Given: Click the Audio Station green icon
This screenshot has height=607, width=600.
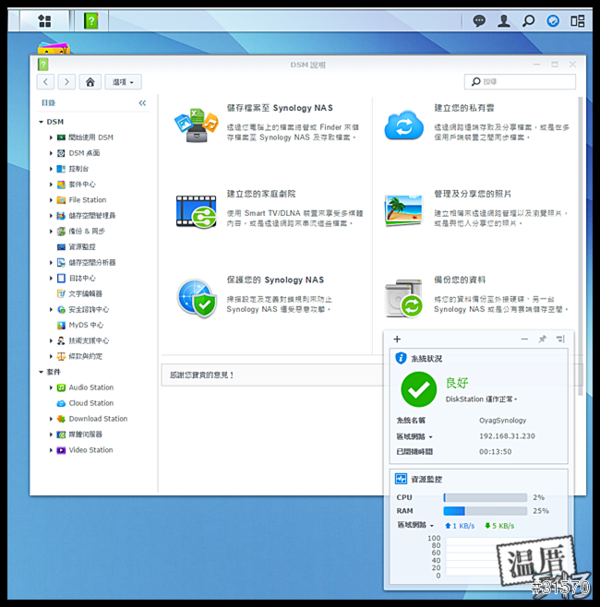Looking at the screenshot, I should (61, 388).
